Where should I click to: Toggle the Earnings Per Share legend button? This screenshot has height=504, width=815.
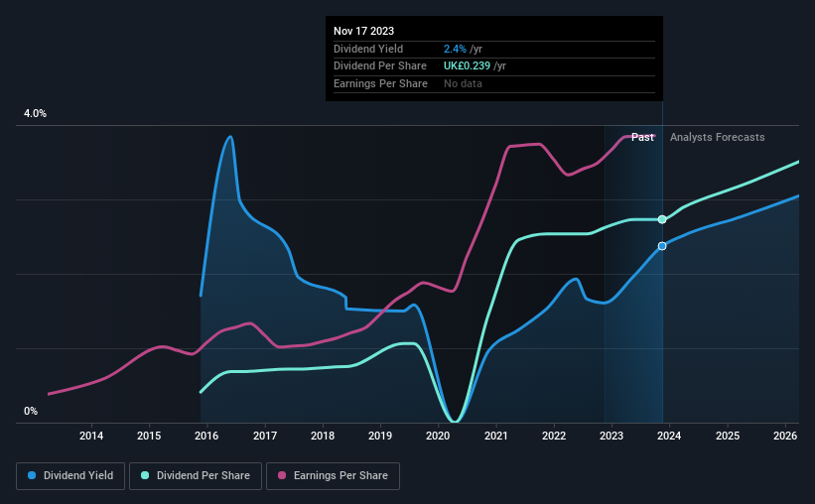333,476
